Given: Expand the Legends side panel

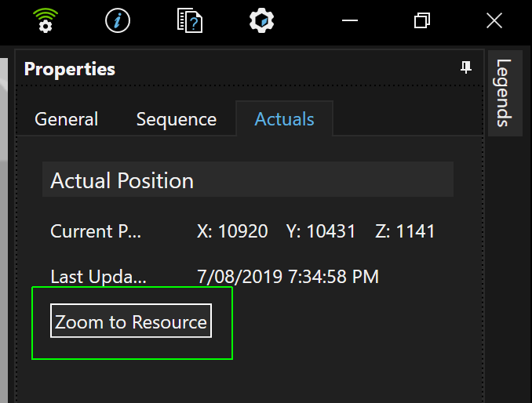Looking at the screenshot, I should coord(505,93).
